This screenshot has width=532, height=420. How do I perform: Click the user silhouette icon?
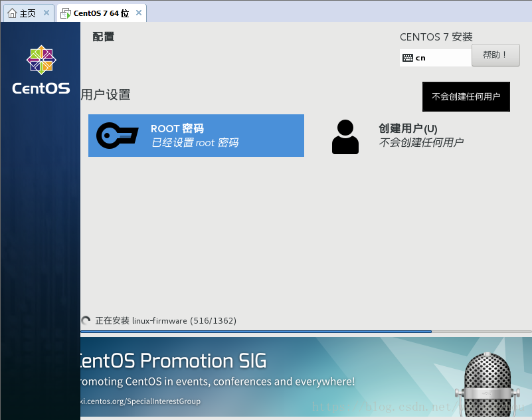point(345,137)
